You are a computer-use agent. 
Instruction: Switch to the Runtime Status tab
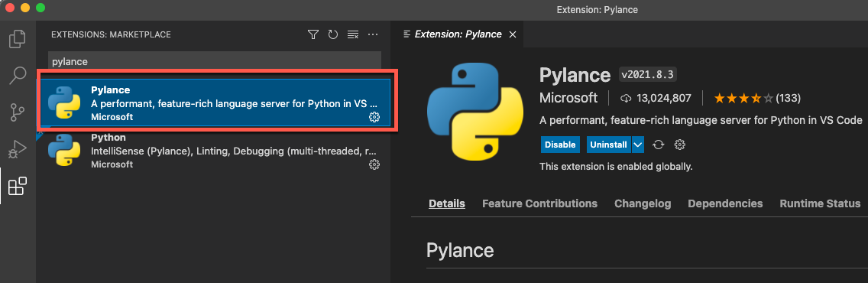820,203
